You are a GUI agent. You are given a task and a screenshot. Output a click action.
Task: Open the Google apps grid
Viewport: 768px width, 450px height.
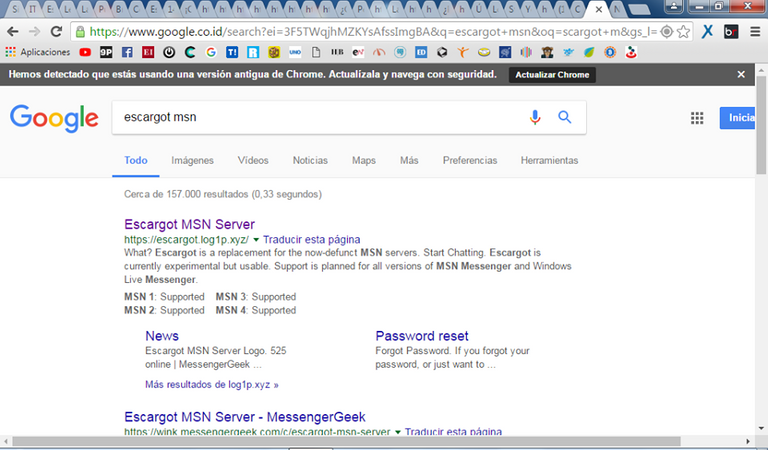(x=697, y=118)
